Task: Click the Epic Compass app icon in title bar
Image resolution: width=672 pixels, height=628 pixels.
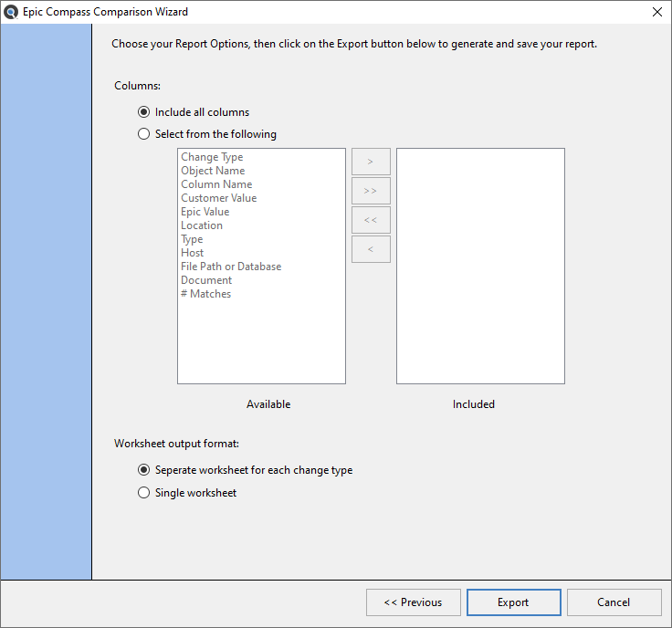Action: pos(11,12)
